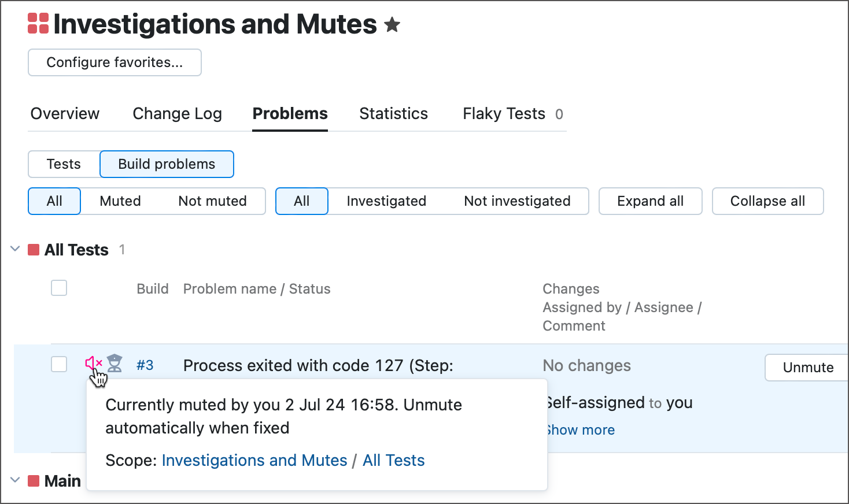The height and width of the screenshot is (504, 849).
Task: Tick the select-all checkbox in the table header
Action: (59, 288)
